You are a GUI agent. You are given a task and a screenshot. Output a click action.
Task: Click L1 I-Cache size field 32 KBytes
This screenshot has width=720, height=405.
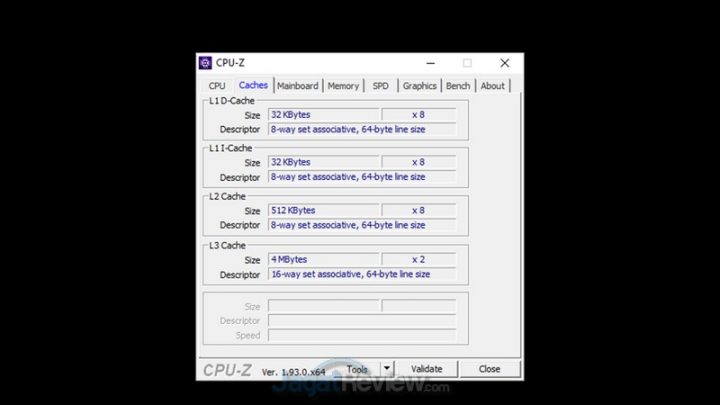[324, 163]
